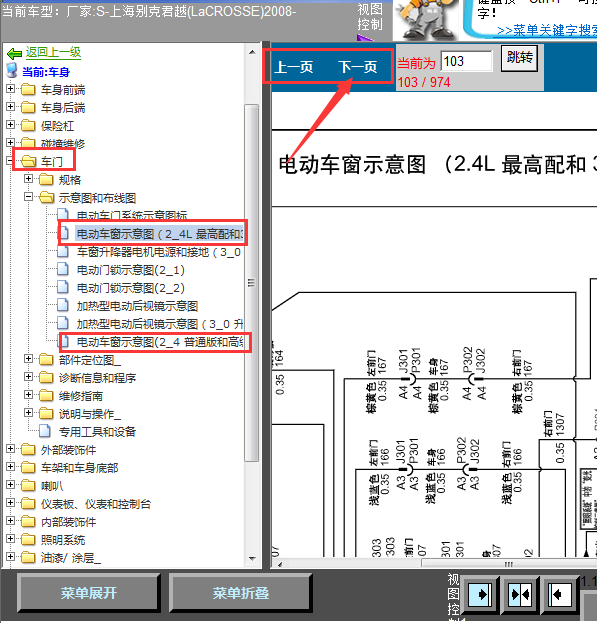Expand the 内部装饰件 folder
Image resolution: width=597 pixels, height=623 pixels.
10,520
